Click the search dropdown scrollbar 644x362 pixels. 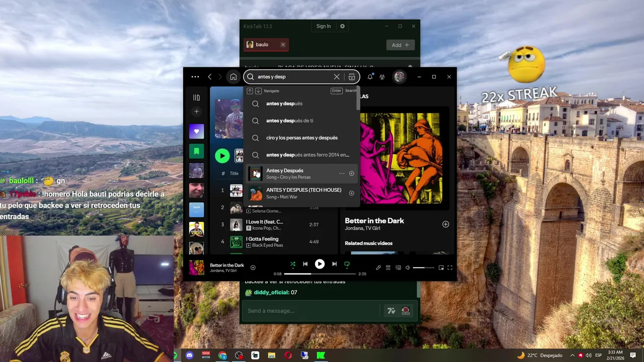pos(358,99)
